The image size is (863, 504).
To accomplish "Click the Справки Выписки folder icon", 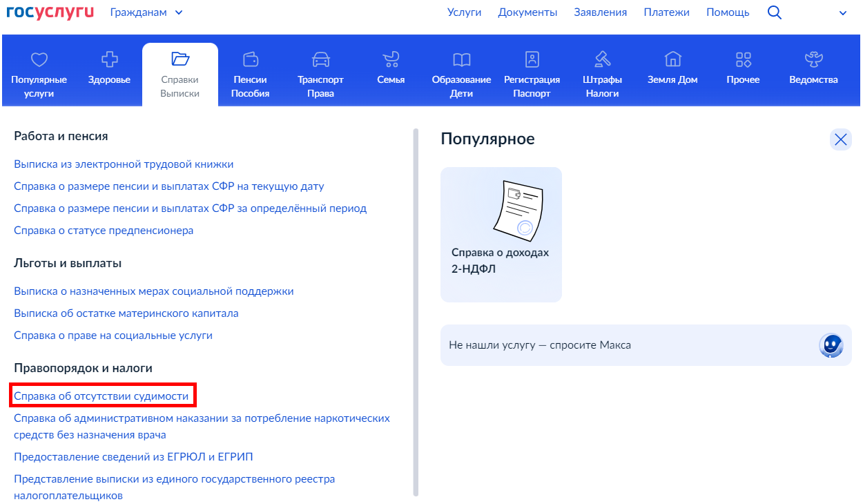I will pos(180,59).
